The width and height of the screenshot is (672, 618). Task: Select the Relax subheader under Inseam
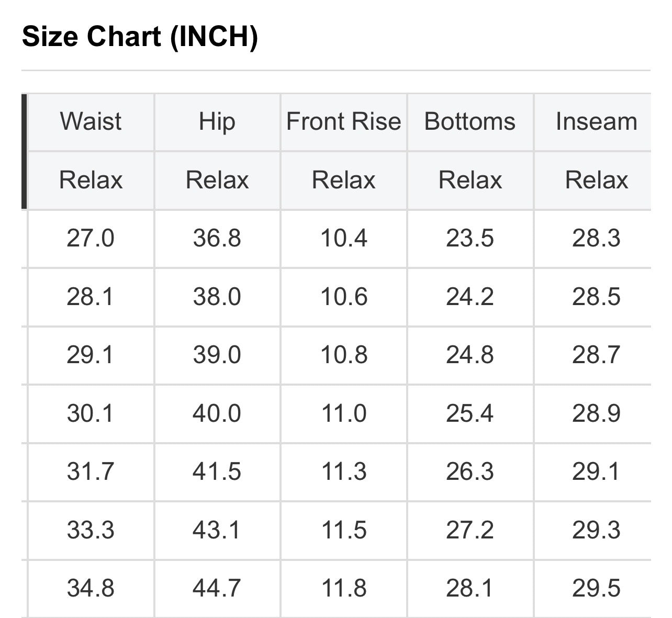click(597, 180)
